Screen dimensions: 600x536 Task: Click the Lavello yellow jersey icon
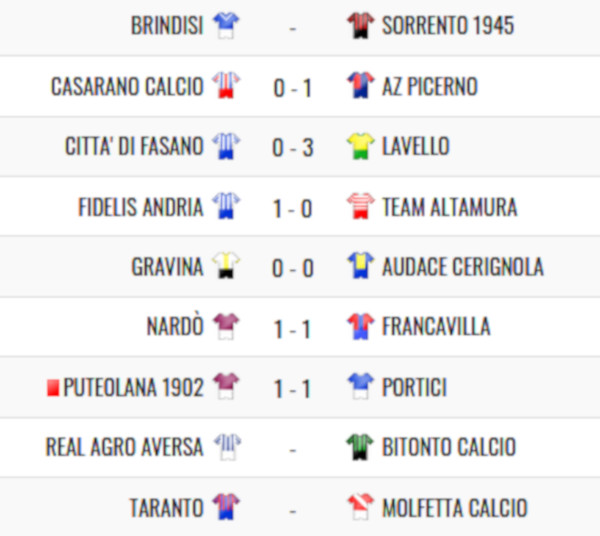click(x=360, y=146)
